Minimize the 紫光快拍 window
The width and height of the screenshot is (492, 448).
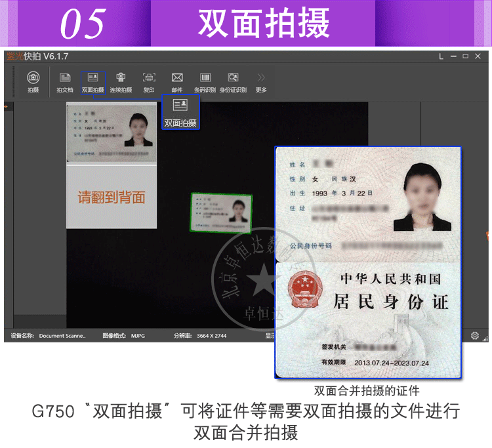click(x=453, y=56)
